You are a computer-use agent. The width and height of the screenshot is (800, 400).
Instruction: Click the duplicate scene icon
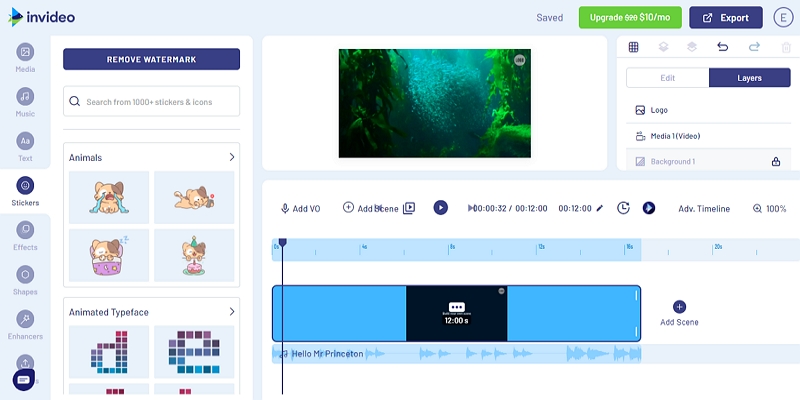(409, 208)
